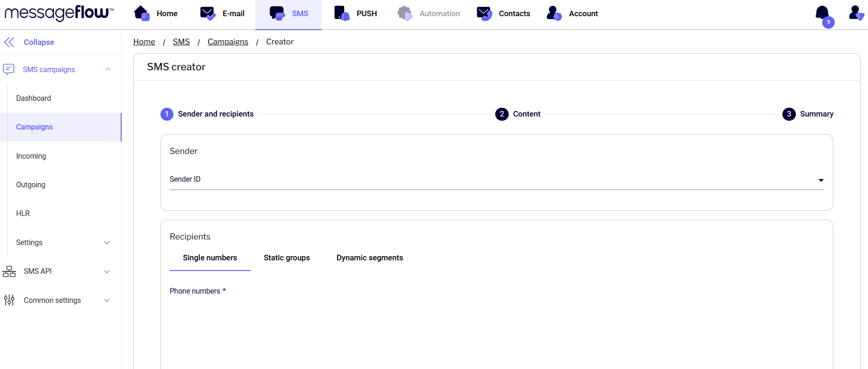Click the SMS API network icon
The width and height of the screenshot is (868, 369).
coord(9,271)
